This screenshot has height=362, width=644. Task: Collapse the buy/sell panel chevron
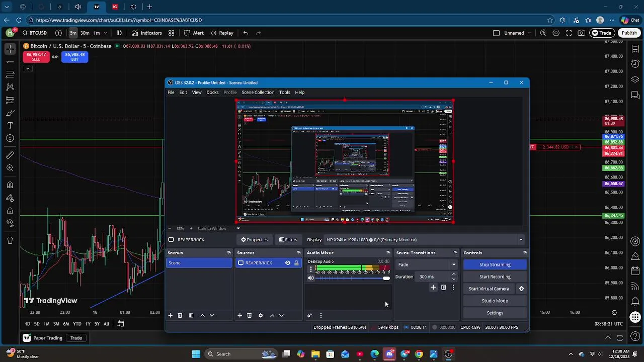coord(27,68)
